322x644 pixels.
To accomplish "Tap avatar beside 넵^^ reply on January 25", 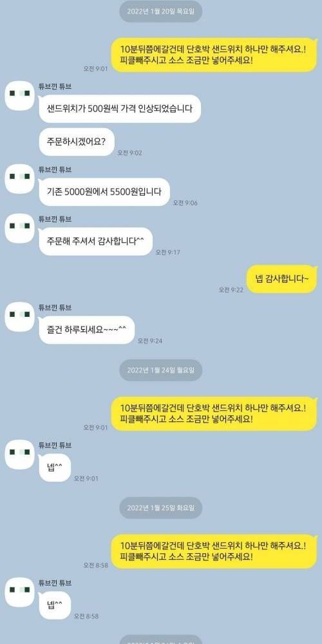I will 19,592.
